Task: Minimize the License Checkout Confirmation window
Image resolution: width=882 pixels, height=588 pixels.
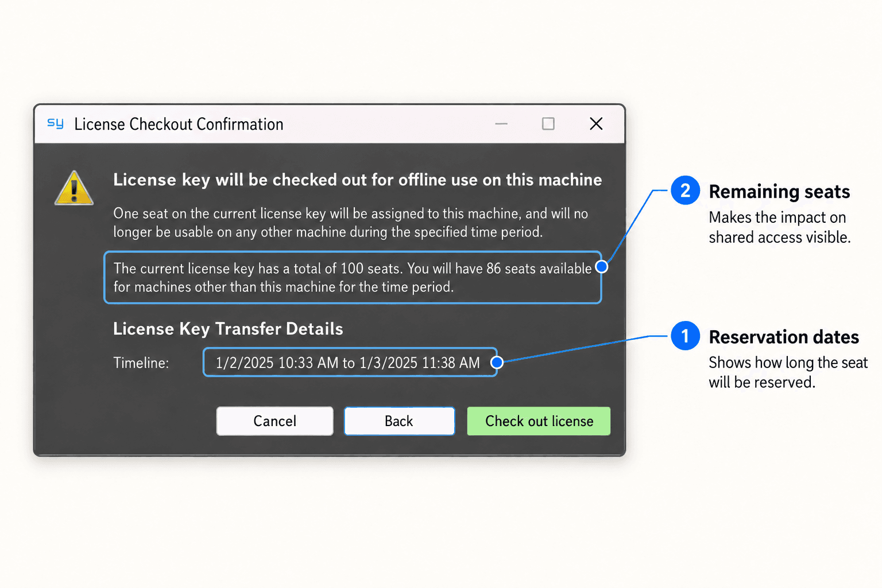Action: [501, 124]
